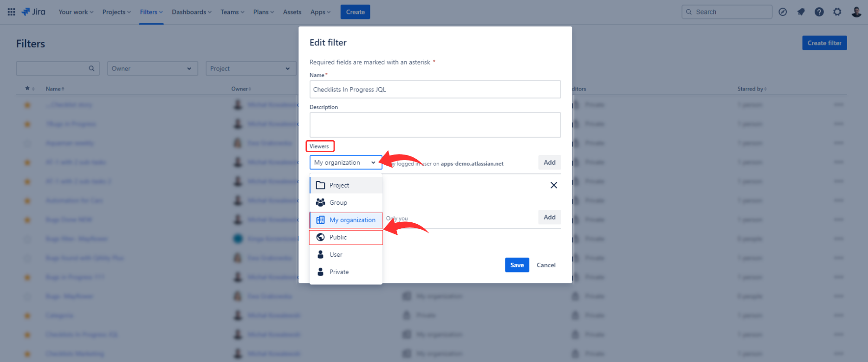Expand the Projects menu

pos(117,12)
